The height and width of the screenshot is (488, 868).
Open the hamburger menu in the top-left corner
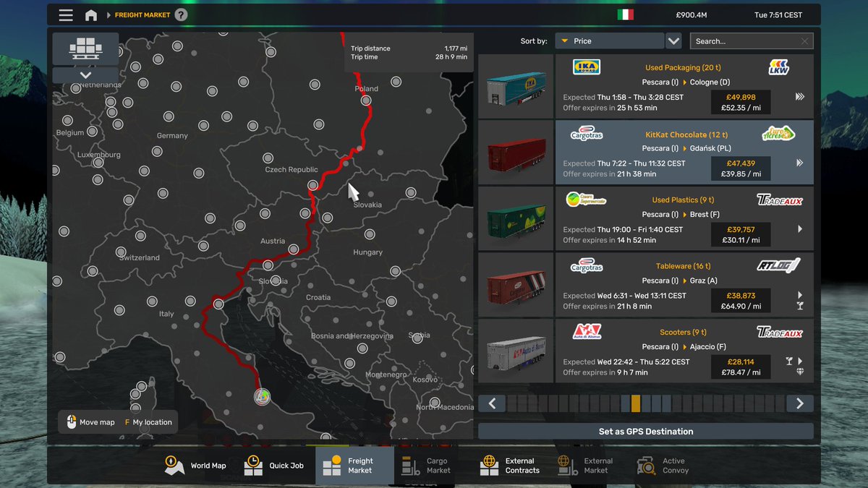(x=65, y=14)
